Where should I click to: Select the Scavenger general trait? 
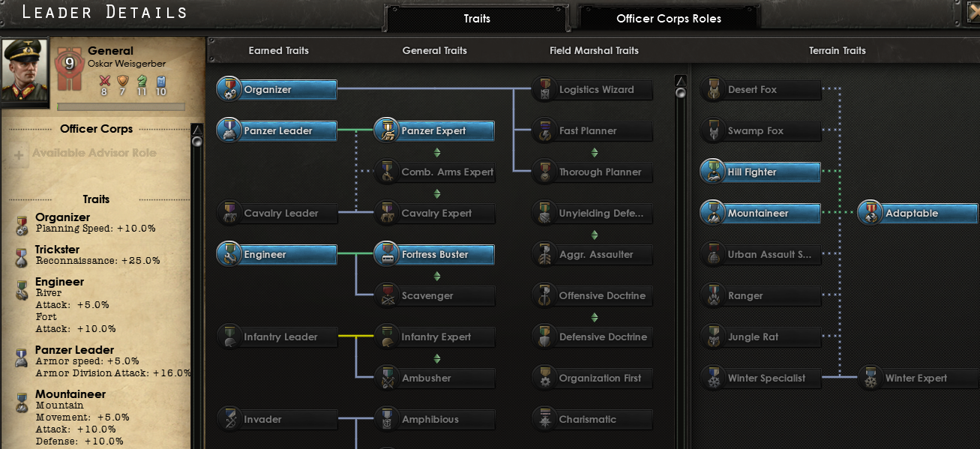pyautogui.click(x=435, y=296)
